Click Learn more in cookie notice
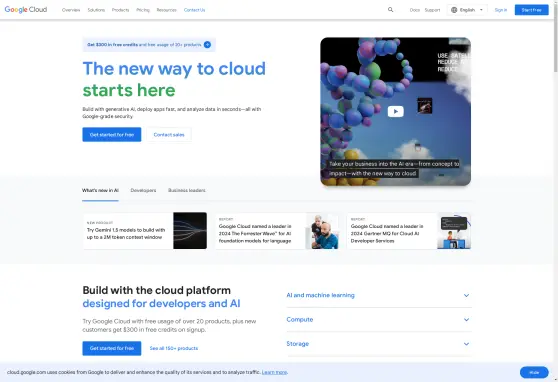Screen dimensions: 558x382 [274, 372]
